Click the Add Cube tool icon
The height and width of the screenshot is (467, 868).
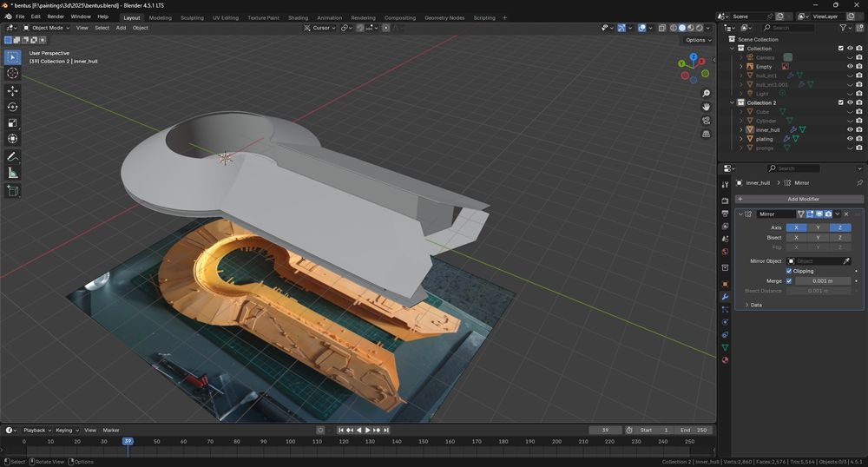coord(13,190)
